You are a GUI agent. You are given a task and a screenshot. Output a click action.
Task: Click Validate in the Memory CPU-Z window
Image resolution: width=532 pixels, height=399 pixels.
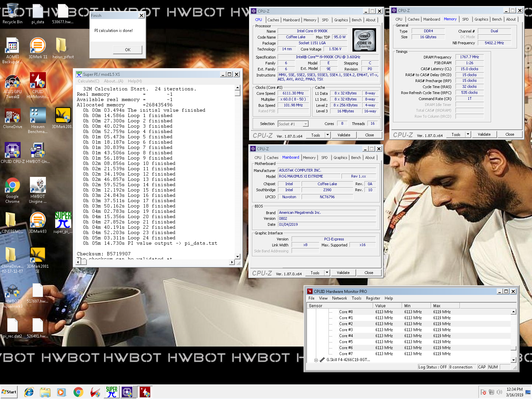coord(484,134)
